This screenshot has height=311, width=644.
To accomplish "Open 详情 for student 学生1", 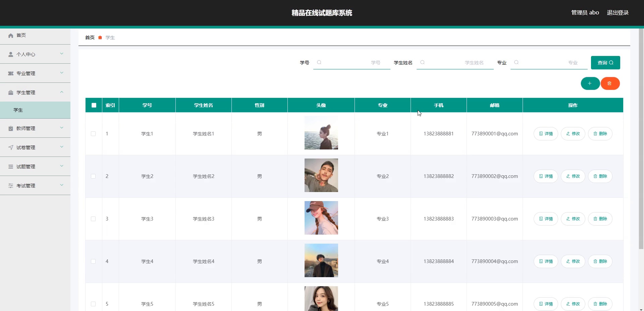I will [x=546, y=134].
